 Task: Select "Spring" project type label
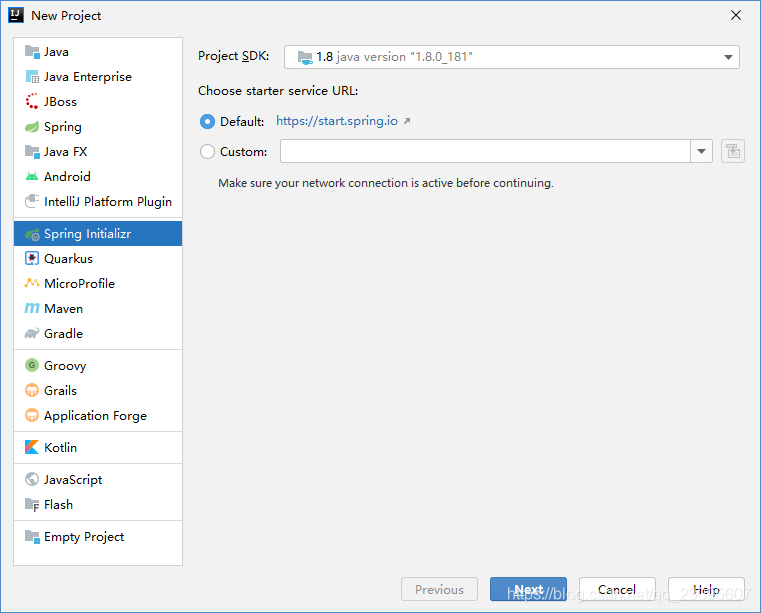click(63, 127)
